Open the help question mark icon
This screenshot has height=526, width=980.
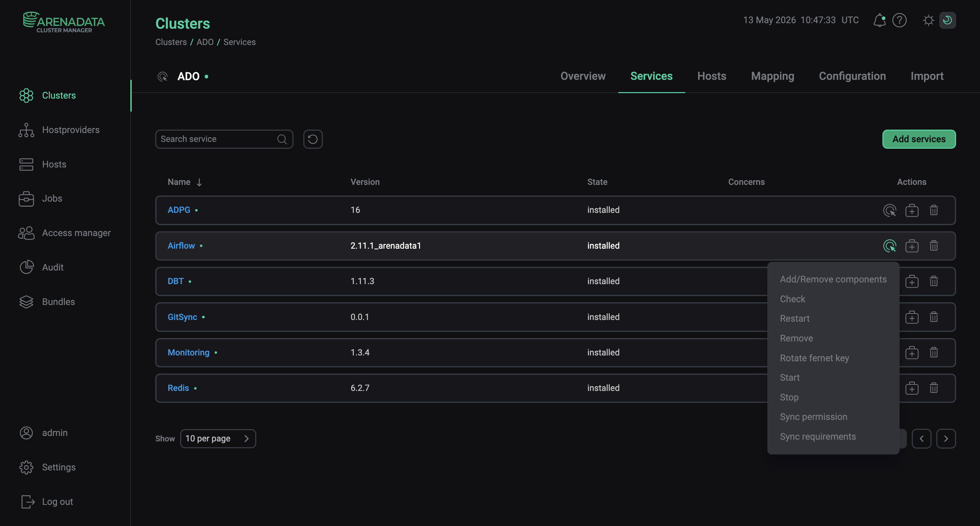(899, 20)
